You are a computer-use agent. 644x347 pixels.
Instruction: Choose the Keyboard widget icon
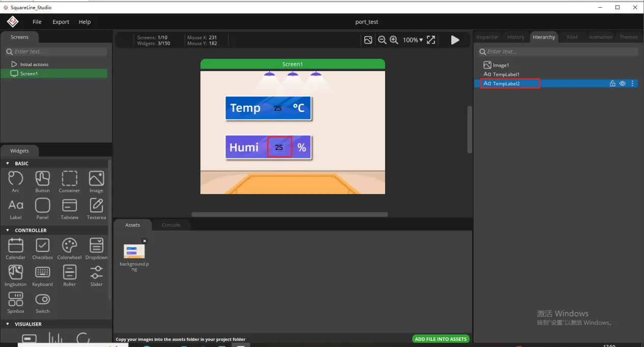tap(42, 273)
